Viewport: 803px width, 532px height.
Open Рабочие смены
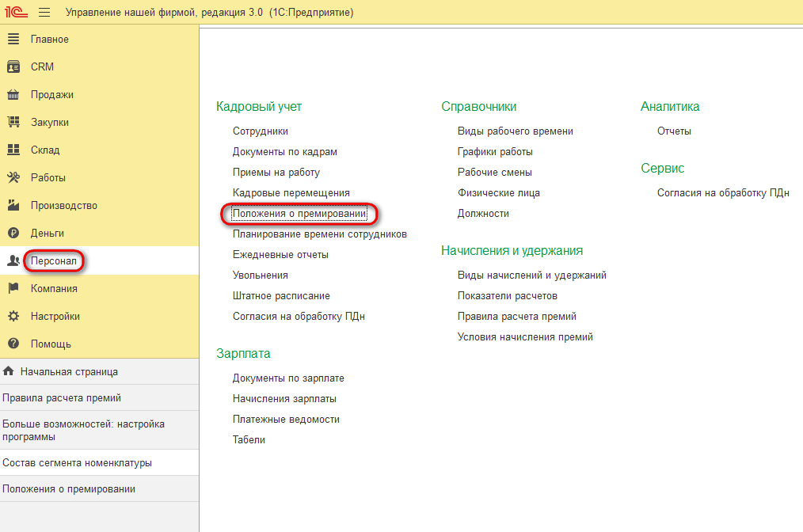tap(494, 173)
